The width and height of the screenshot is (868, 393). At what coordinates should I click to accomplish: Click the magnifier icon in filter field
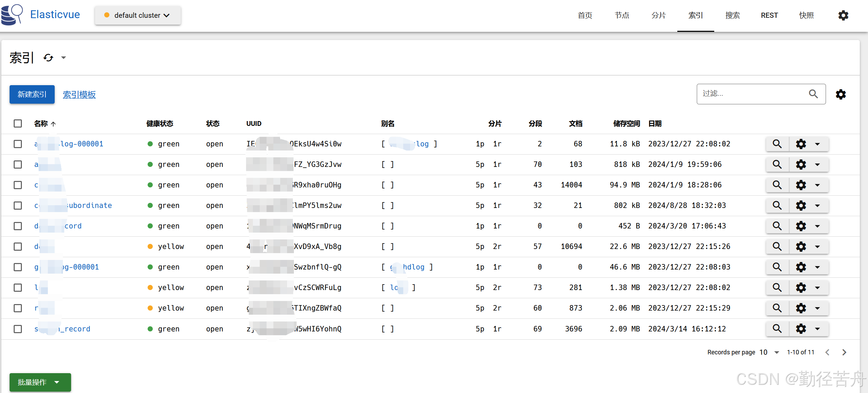click(813, 94)
